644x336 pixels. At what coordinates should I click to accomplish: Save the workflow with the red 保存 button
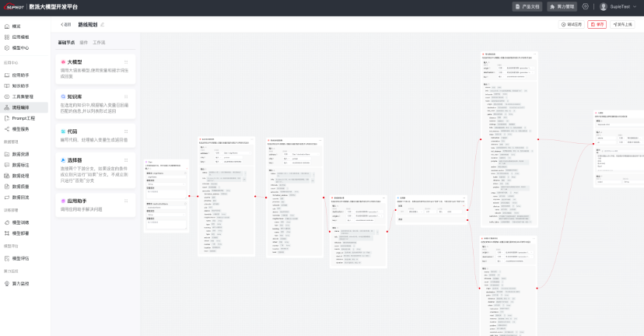pos(597,25)
